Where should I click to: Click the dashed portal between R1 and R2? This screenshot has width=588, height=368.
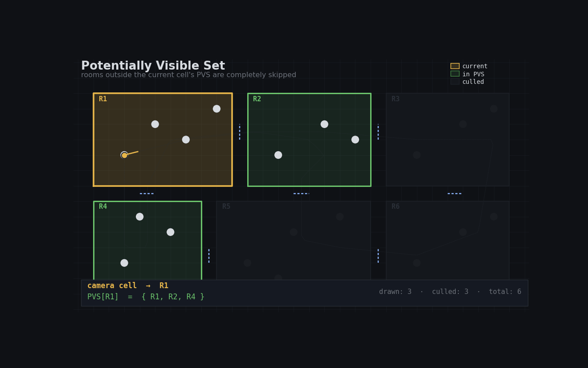pyautogui.click(x=240, y=132)
